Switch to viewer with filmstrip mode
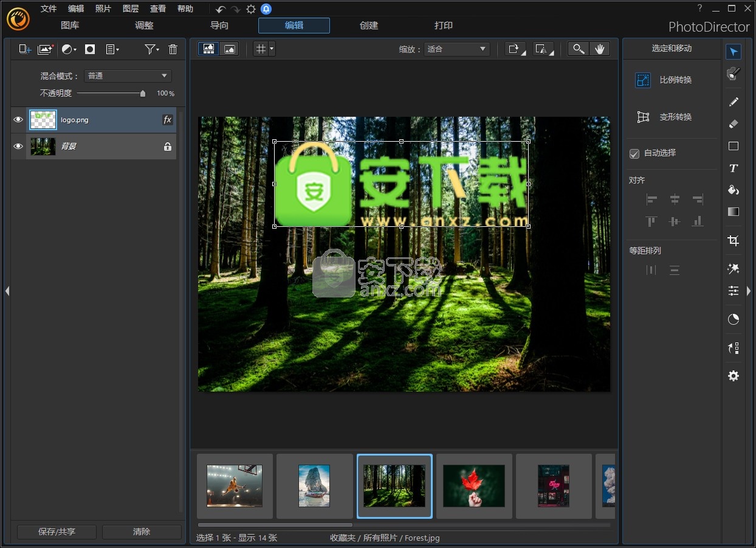 click(208, 49)
